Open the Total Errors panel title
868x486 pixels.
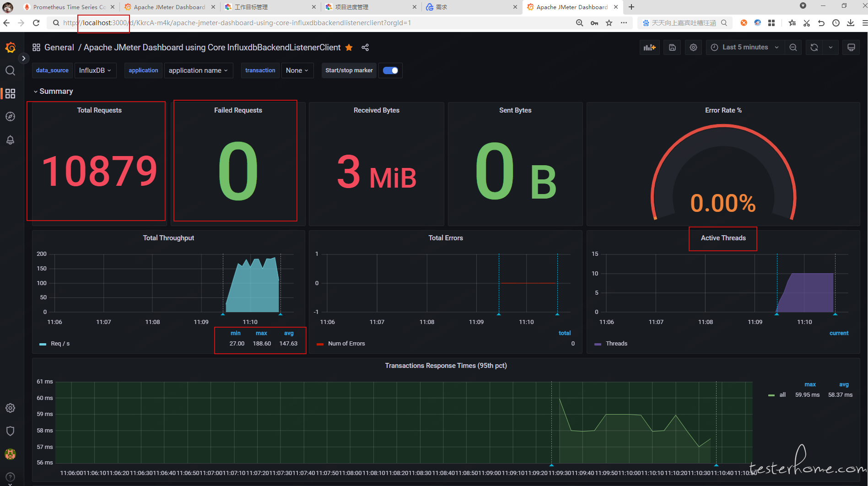(x=446, y=238)
